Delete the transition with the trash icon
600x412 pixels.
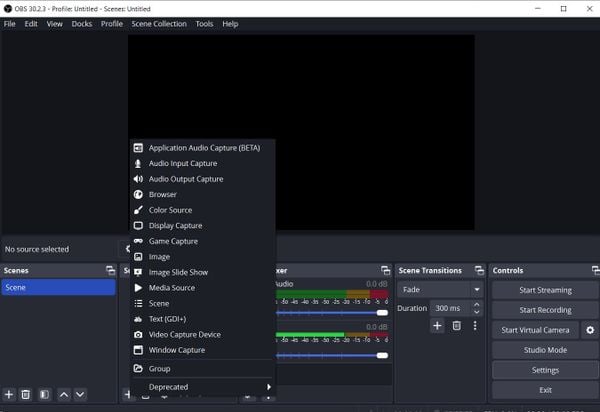point(456,325)
